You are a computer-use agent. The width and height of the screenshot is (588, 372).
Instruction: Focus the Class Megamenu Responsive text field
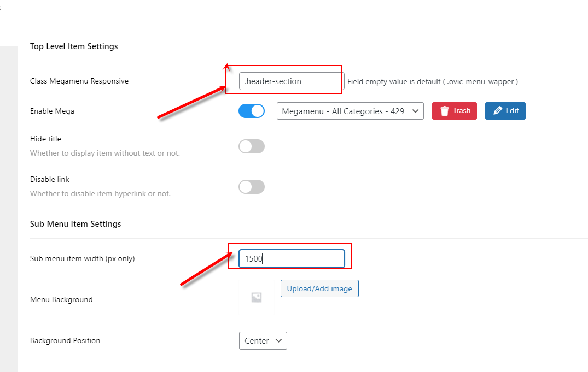(x=292, y=81)
